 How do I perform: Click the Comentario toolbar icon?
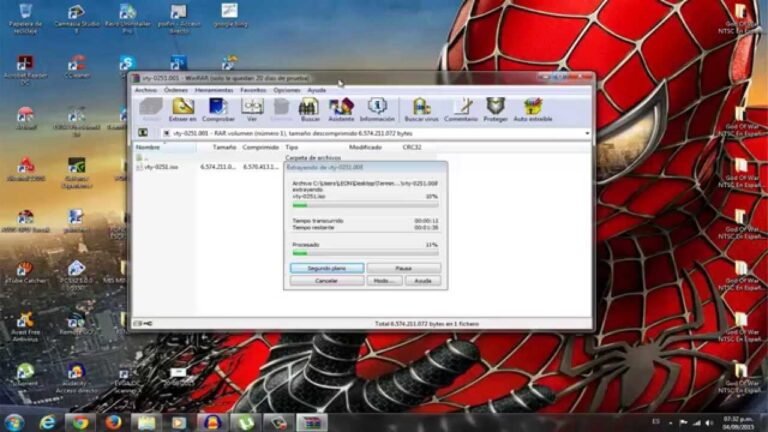click(461, 109)
